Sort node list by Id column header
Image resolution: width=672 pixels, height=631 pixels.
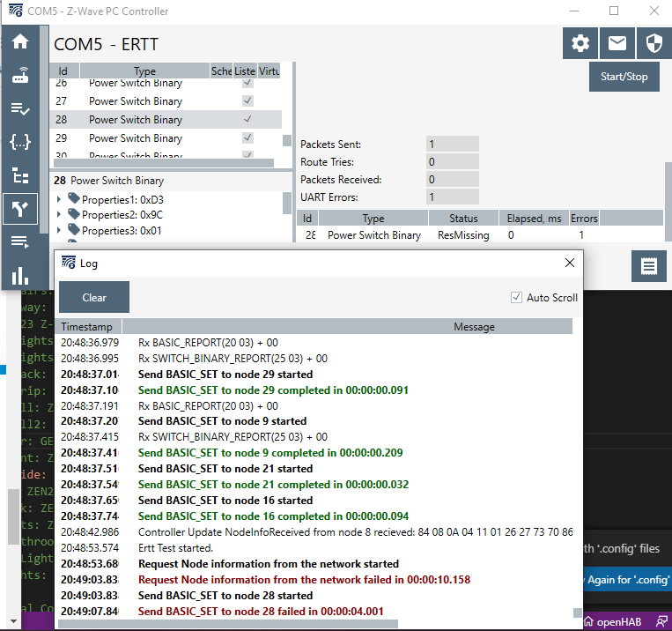(x=63, y=71)
